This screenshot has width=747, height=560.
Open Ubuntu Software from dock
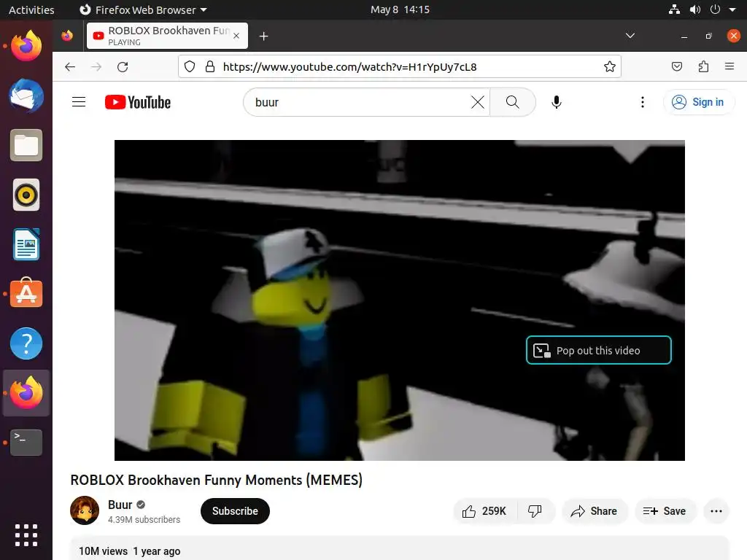tap(26, 293)
